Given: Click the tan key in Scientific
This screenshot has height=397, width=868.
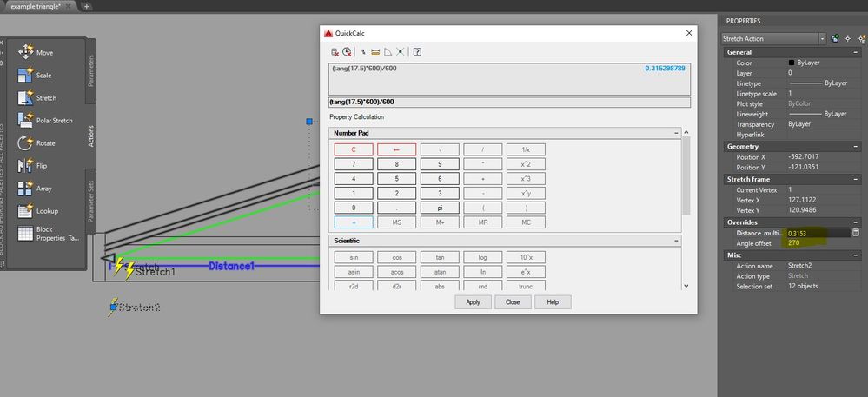Looking at the screenshot, I should [x=440, y=257].
